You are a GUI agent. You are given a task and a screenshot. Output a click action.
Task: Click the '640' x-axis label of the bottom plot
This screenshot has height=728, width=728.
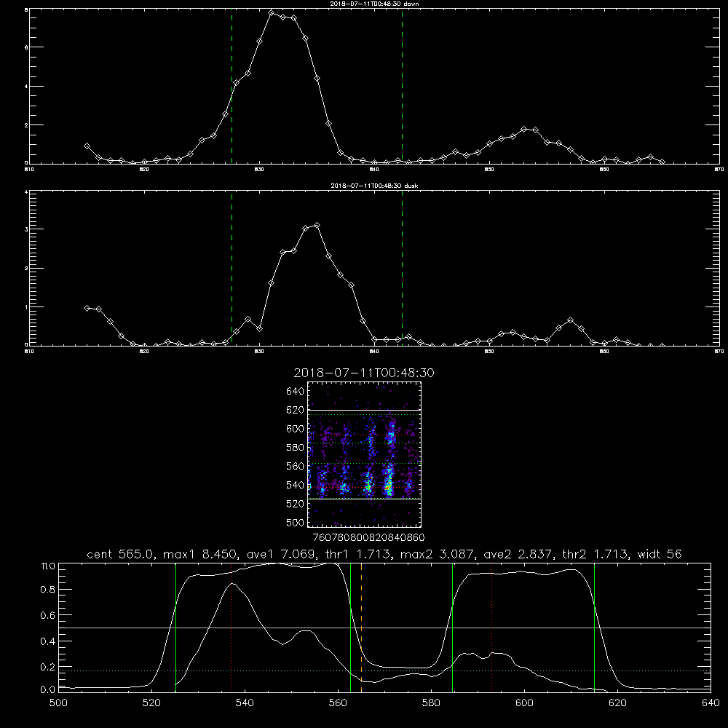(711, 703)
